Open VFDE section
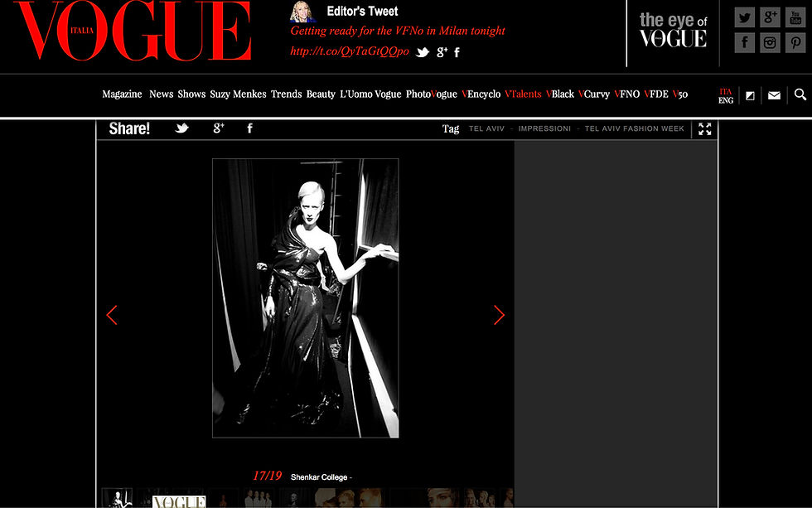The width and height of the screenshot is (812, 508). (656, 94)
